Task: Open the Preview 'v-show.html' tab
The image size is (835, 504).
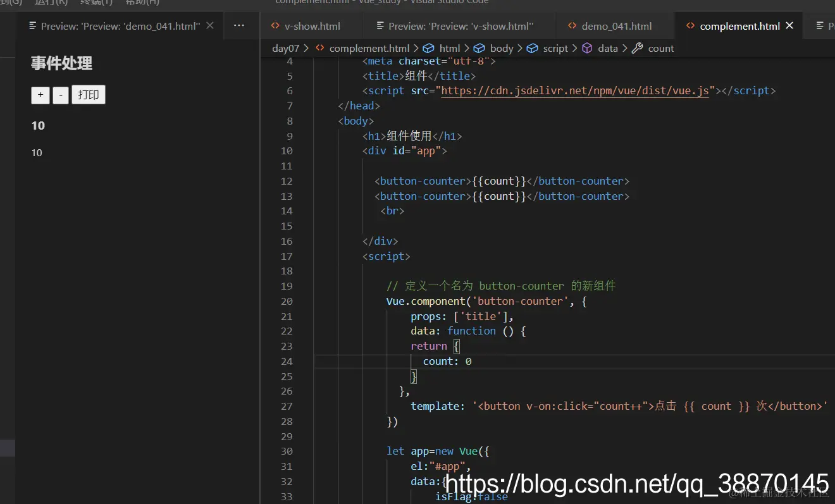Action: coord(460,26)
